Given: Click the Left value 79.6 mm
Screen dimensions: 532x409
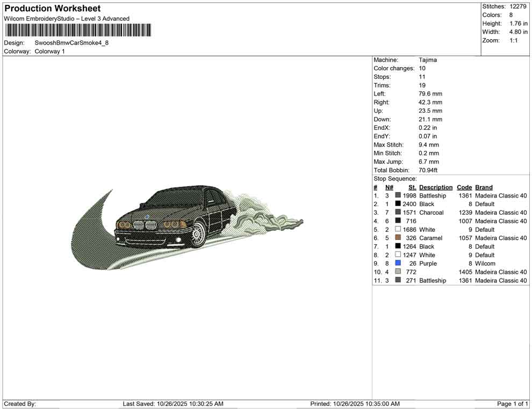Looking at the screenshot, I should (430, 94).
